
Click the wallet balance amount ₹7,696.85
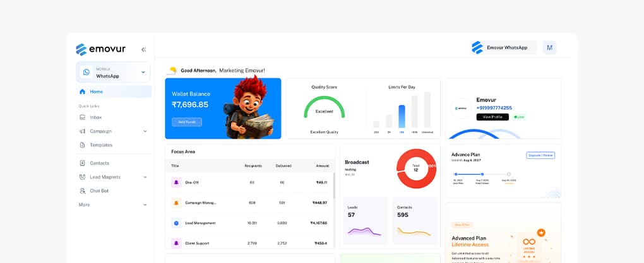[190, 105]
